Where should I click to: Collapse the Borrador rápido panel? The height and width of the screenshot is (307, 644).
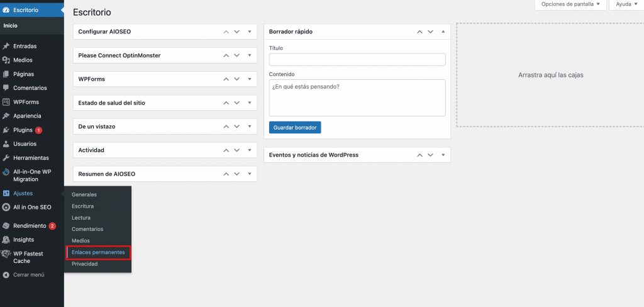[x=443, y=31]
